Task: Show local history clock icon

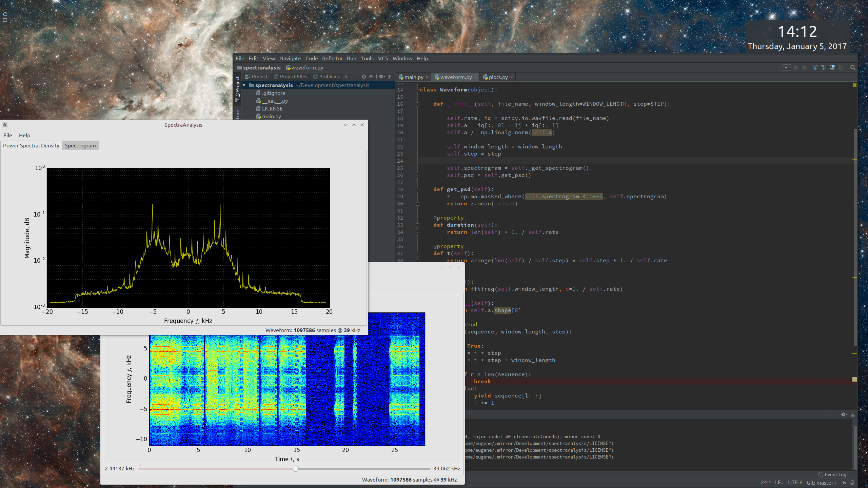Action: [x=832, y=67]
